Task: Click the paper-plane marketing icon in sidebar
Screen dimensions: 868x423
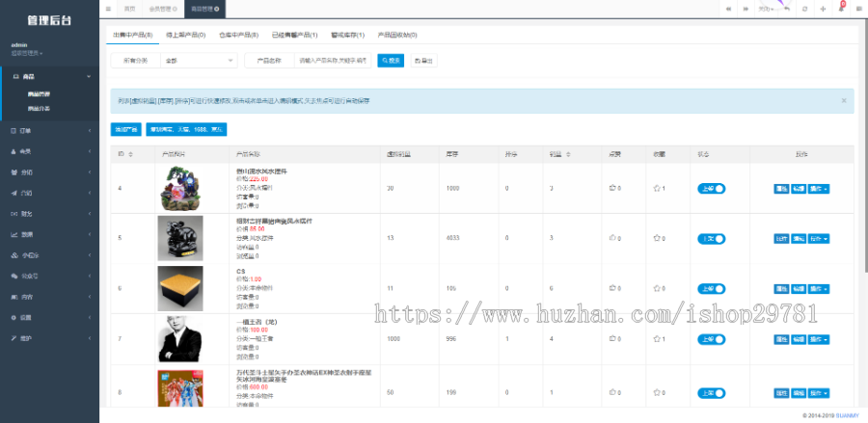Action: pos(14,193)
